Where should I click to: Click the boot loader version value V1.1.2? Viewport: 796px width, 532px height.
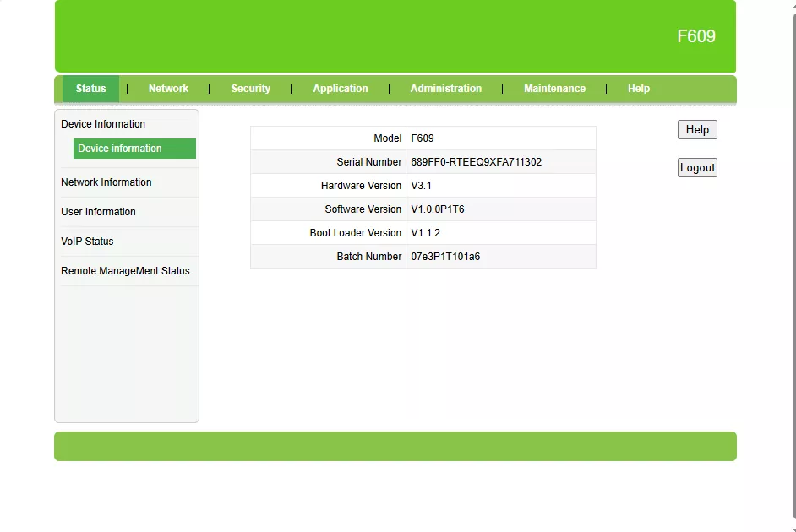(425, 233)
